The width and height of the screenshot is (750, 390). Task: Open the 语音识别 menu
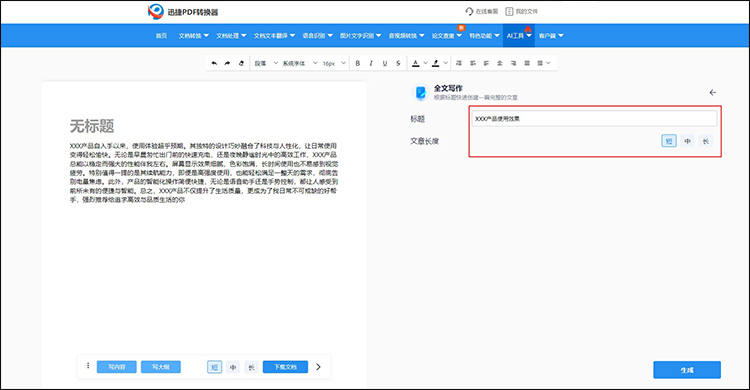[x=317, y=35]
